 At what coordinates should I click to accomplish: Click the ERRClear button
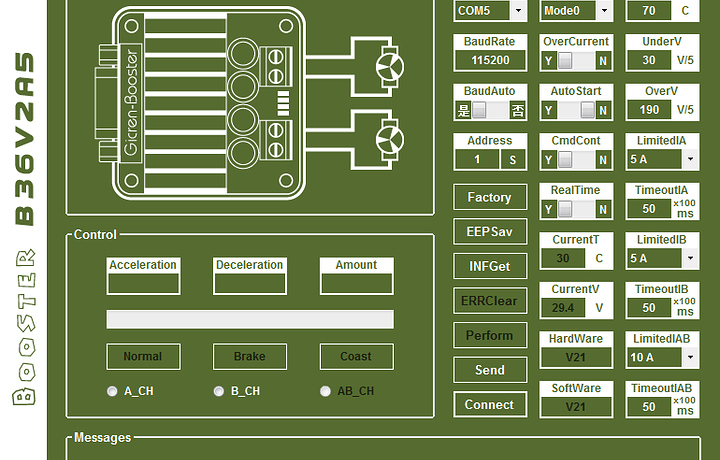point(490,301)
